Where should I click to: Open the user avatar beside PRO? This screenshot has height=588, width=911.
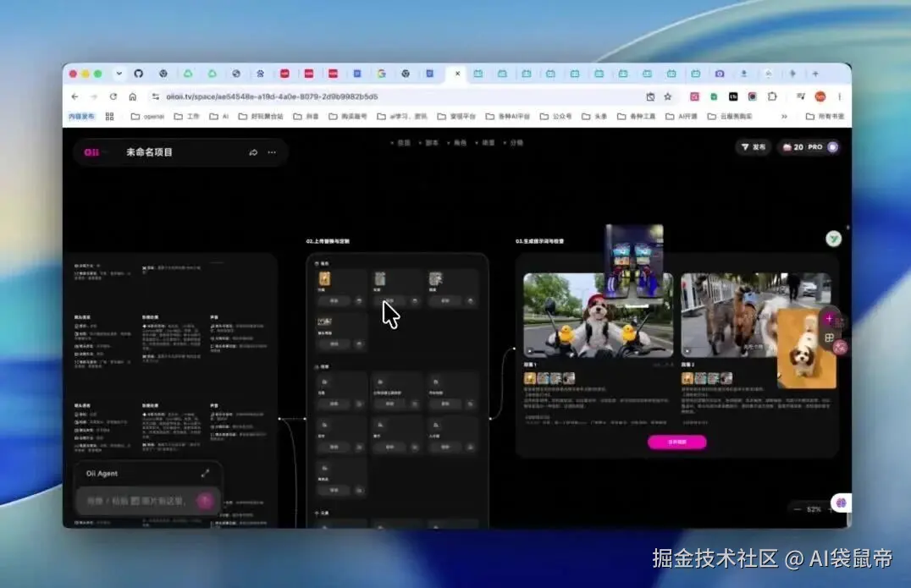point(832,147)
